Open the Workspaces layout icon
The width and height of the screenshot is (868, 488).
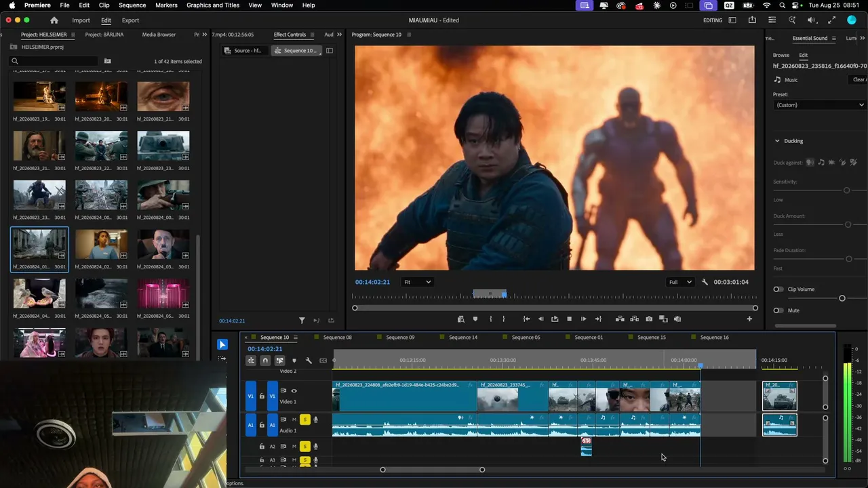[x=732, y=20]
